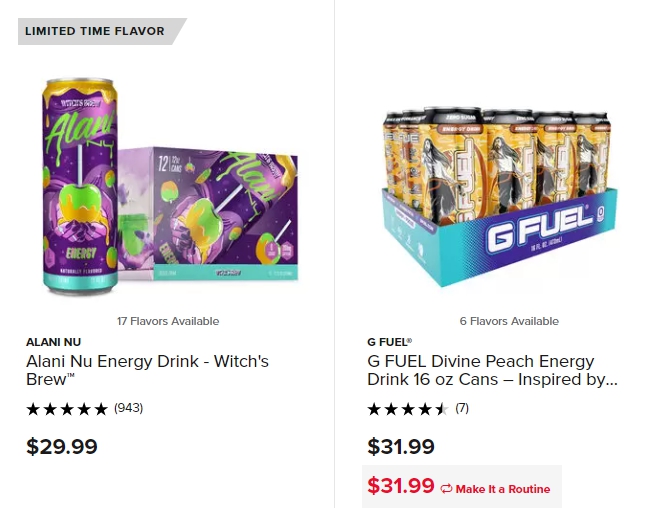The width and height of the screenshot is (671, 508).
Task: Click the Alani Nu five-star rating
Action: 67,409
